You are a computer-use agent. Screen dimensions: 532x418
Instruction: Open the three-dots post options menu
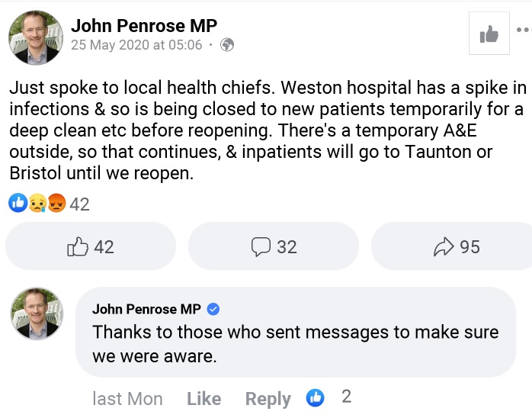click(x=524, y=31)
